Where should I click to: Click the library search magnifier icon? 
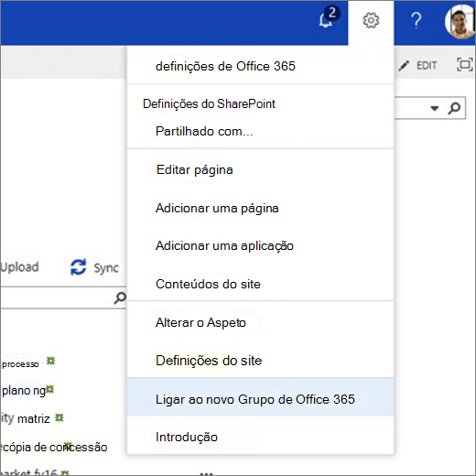(x=120, y=297)
